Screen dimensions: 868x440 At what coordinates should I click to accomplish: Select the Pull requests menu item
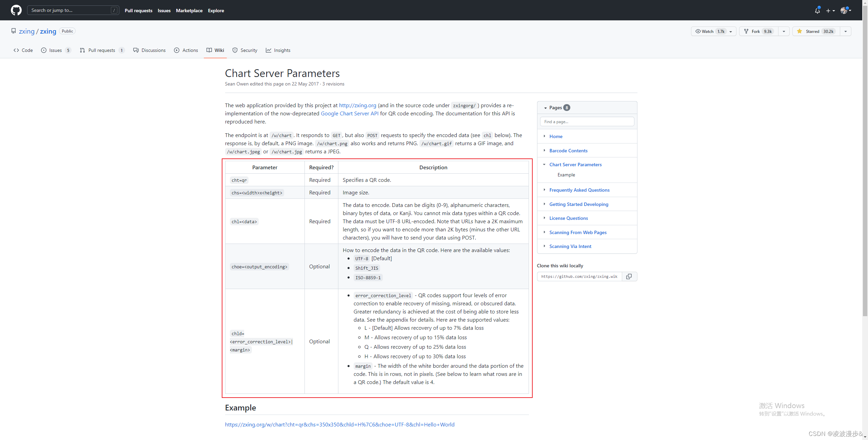(138, 10)
